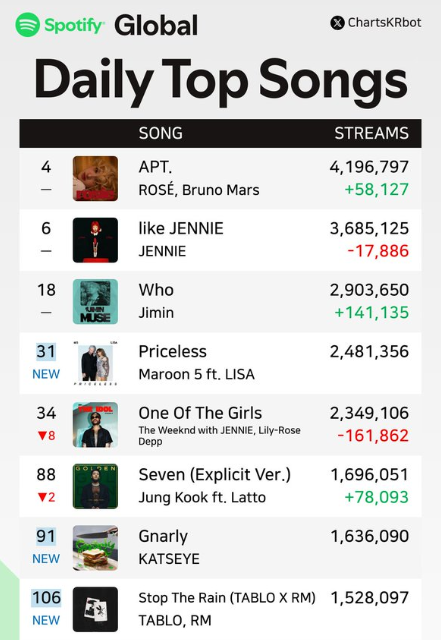Click the red down arrow showing 2

(46, 497)
